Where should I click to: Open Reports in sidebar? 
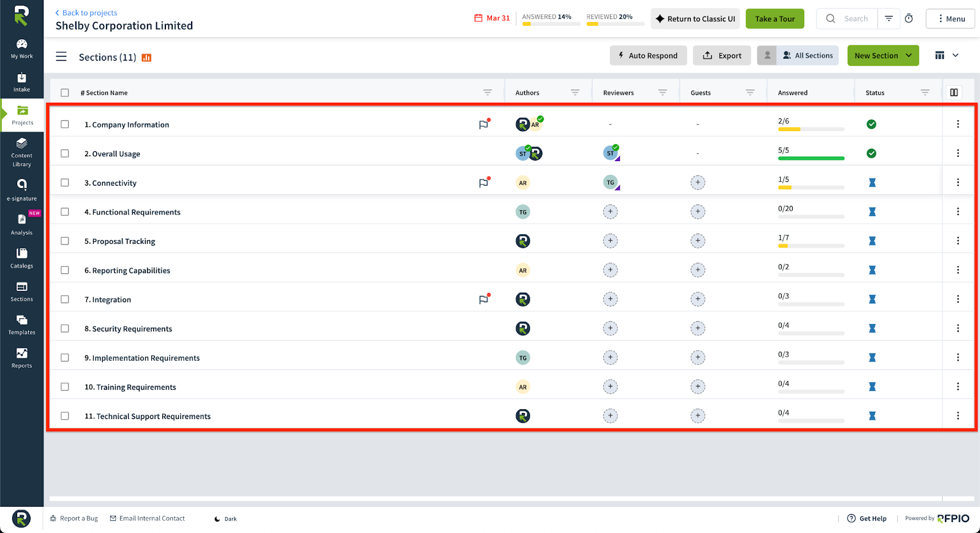point(21,358)
